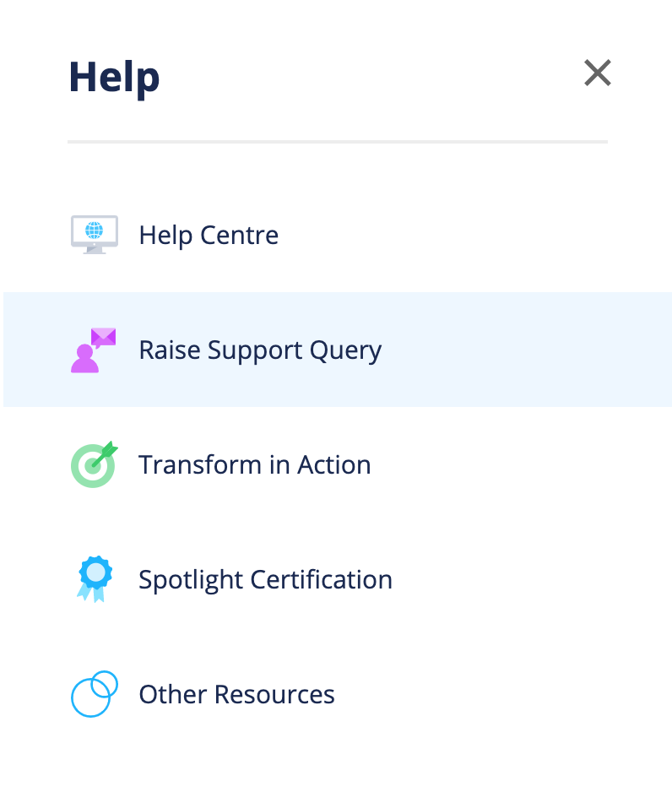Click the interlocking circles icon for Other Resources

[x=94, y=694]
